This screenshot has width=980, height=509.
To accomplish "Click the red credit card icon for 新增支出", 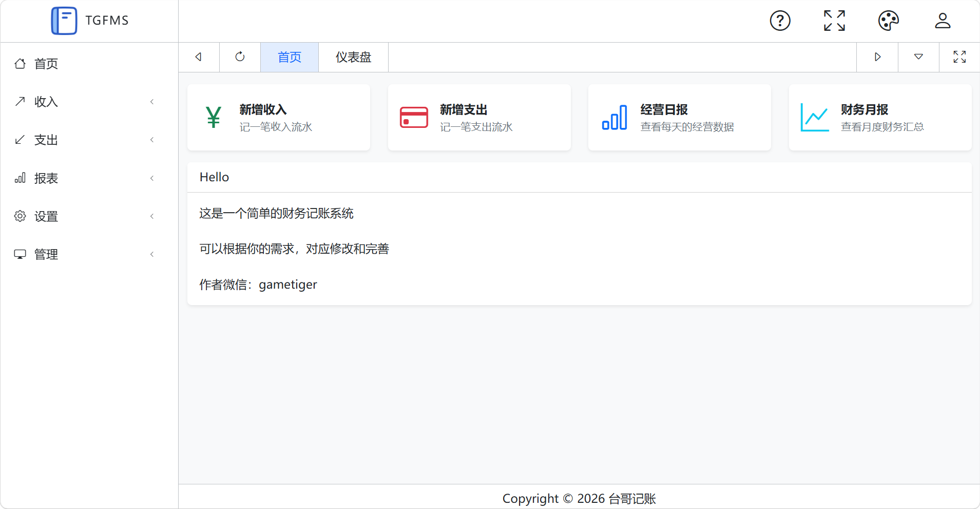I will pos(414,118).
